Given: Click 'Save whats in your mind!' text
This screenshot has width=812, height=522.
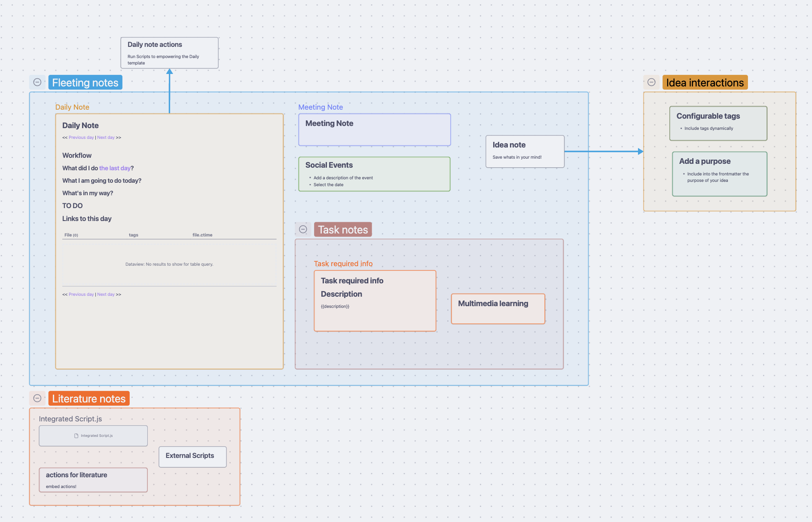Looking at the screenshot, I should click(x=517, y=157).
